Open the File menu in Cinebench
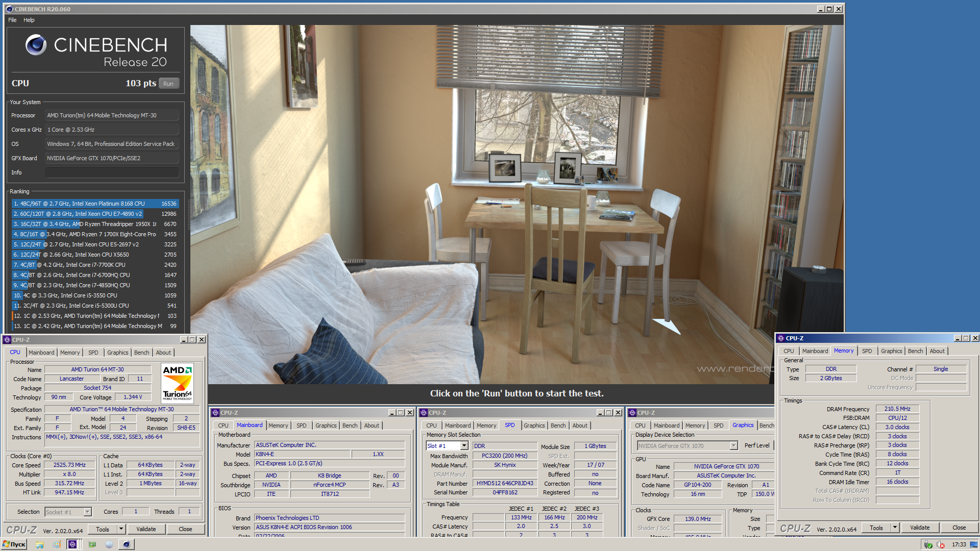 click(x=12, y=20)
